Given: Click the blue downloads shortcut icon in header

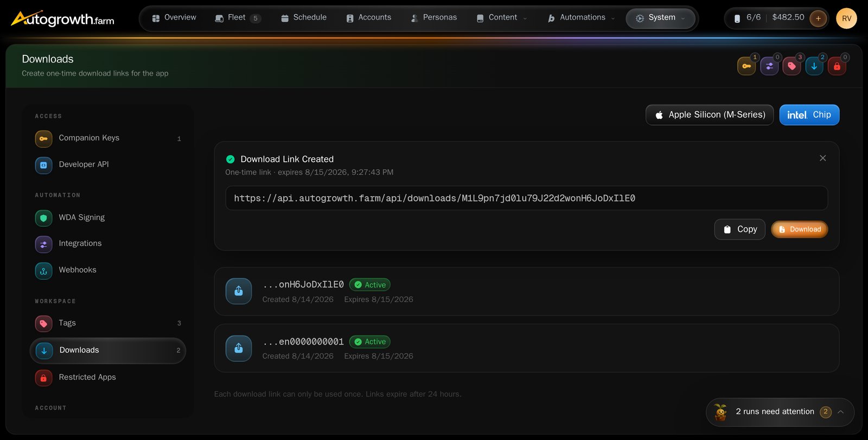Looking at the screenshot, I should point(814,66).
